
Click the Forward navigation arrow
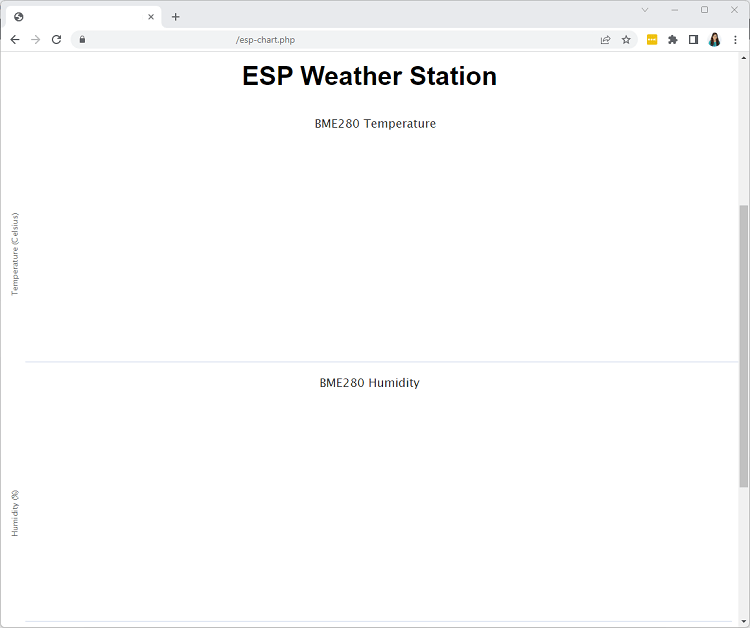[36, 40]
